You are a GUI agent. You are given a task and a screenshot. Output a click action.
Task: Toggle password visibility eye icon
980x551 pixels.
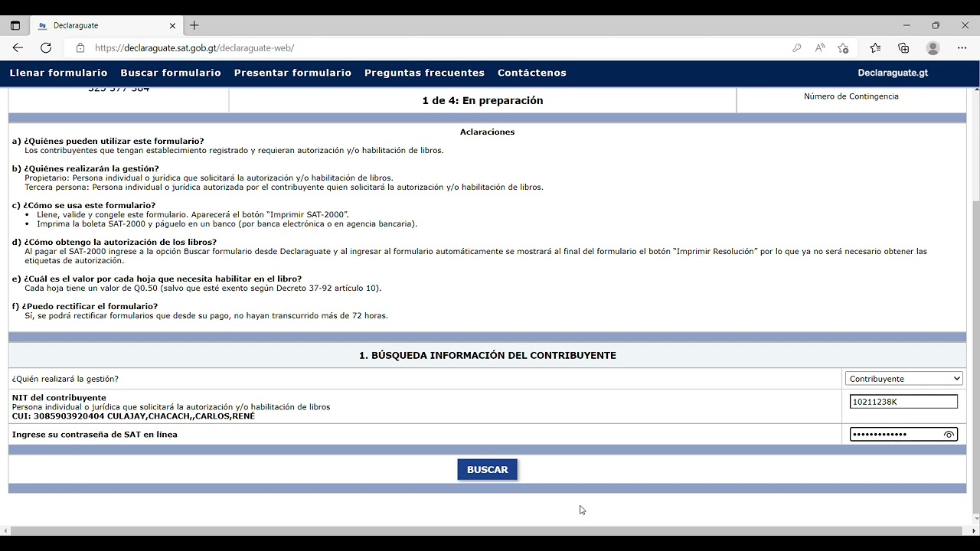[x=949, y=435]
